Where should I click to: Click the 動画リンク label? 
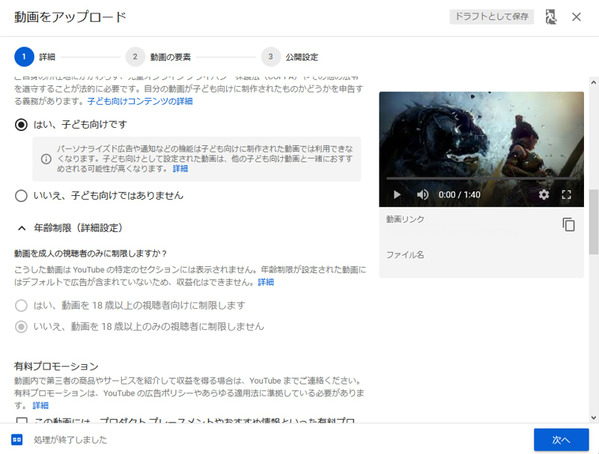pyautogui.click(x=405, y=219)
